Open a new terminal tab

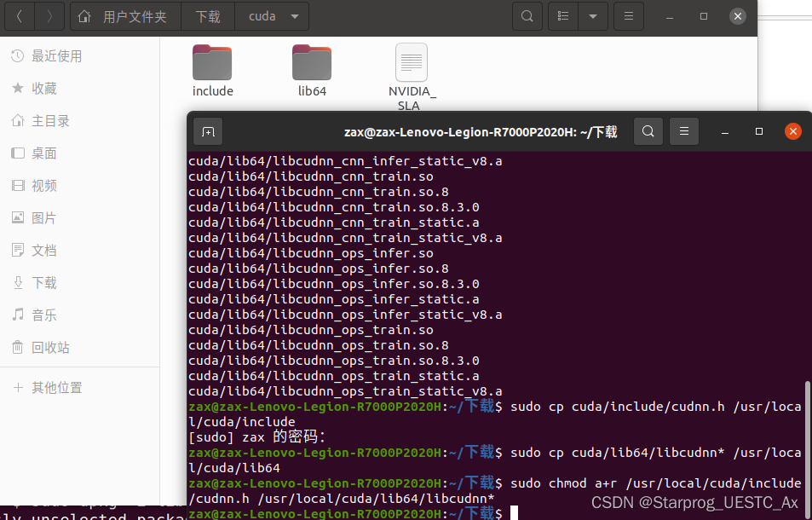click(x=208, y=131)
